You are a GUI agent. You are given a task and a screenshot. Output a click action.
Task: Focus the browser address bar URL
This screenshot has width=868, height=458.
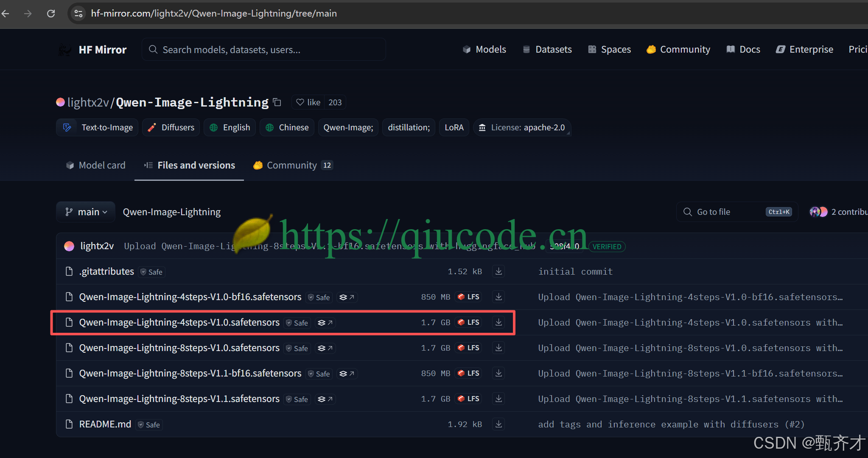pyautogui.click(x=214, y=14)
